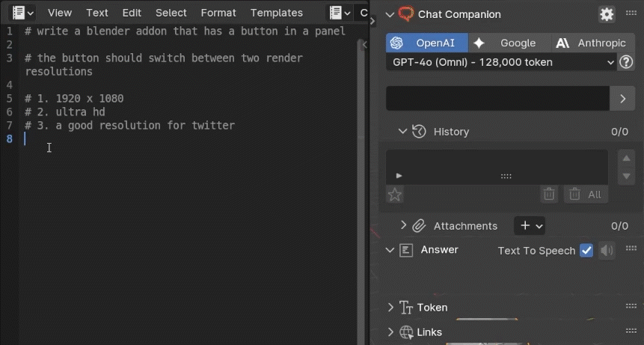Open the editor type selector in text editor header
This screenshot has height=345, width=644.
click(23, 13)
